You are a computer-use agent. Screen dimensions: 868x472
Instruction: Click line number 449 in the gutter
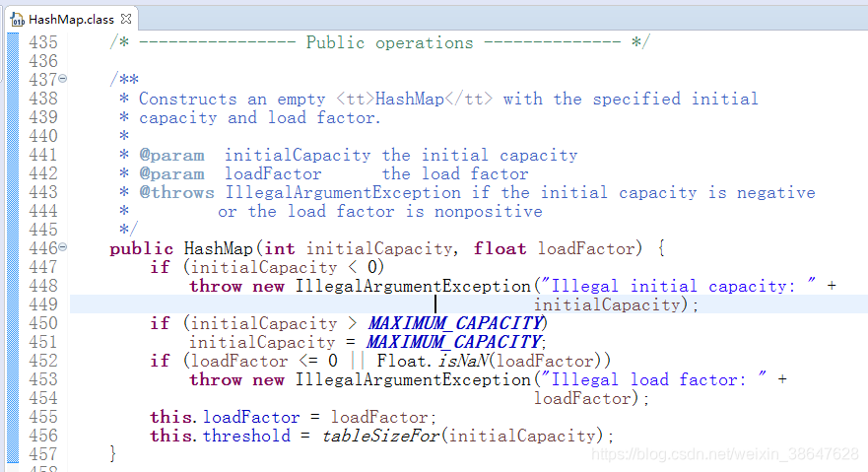pos(43,304)
